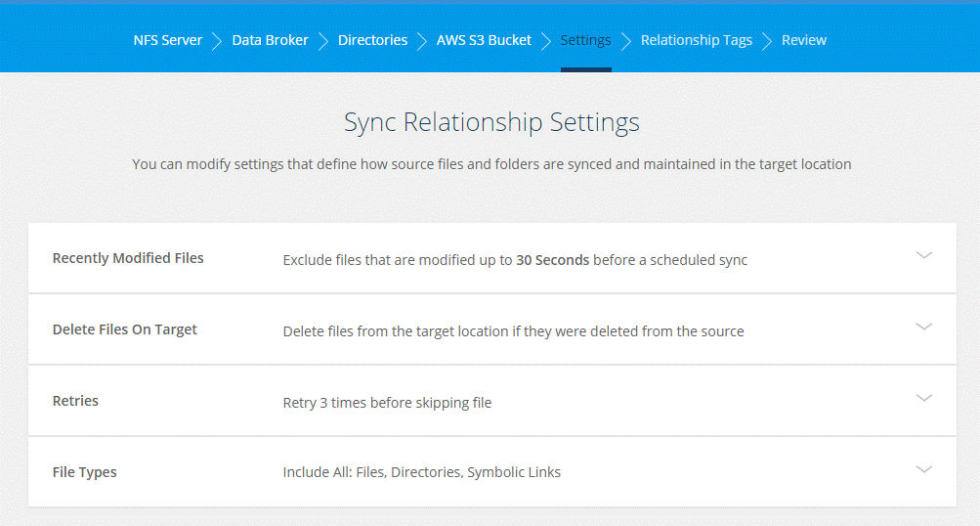Select the AWS S3 Bucket step

[484, 40]
